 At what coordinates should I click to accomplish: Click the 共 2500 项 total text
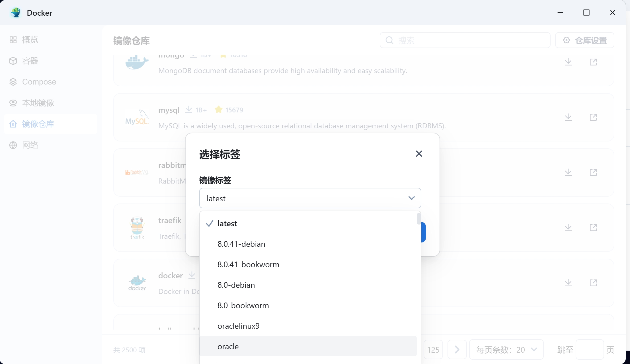tap(130, 350)
